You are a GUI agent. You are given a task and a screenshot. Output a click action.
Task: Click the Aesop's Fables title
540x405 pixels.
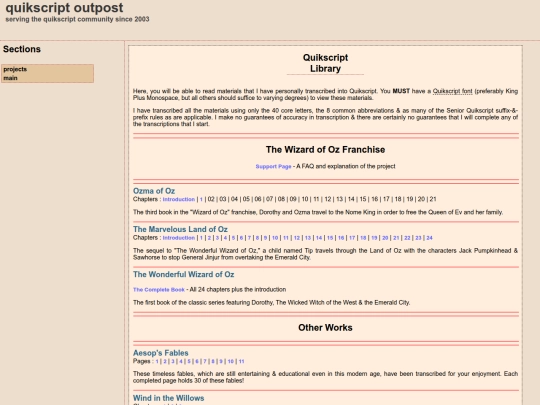[x=160, y=353]
